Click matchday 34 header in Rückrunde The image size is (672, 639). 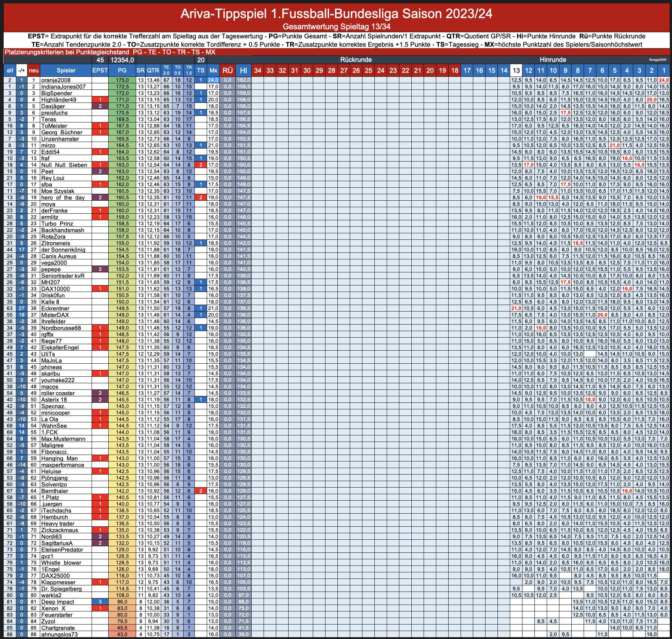257,70
